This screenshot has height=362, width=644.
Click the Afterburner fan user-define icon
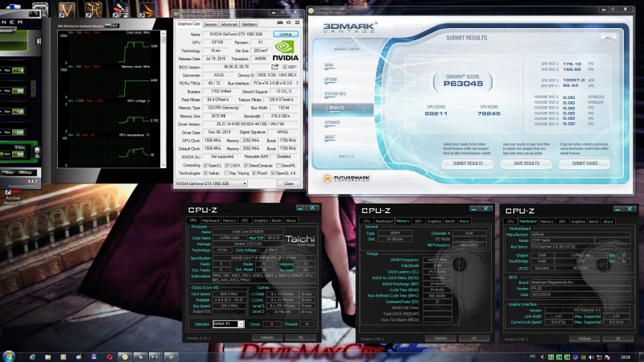pos(37,152)
